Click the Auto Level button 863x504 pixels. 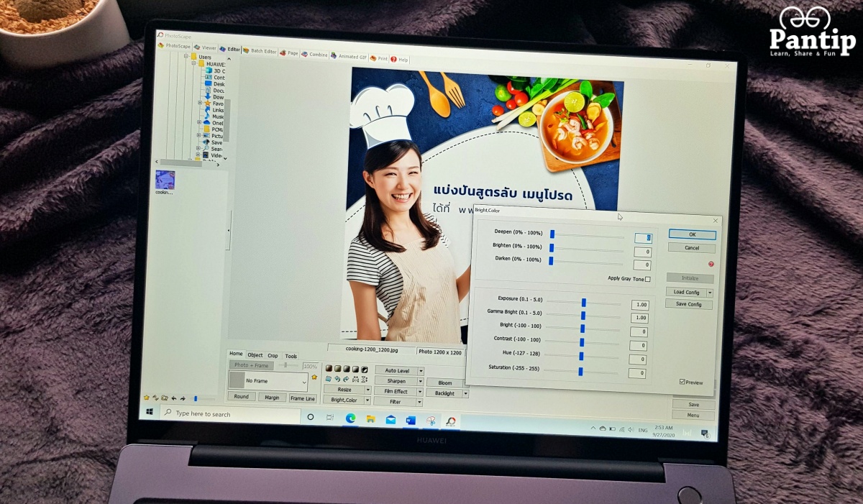click(x=396, y=370)
